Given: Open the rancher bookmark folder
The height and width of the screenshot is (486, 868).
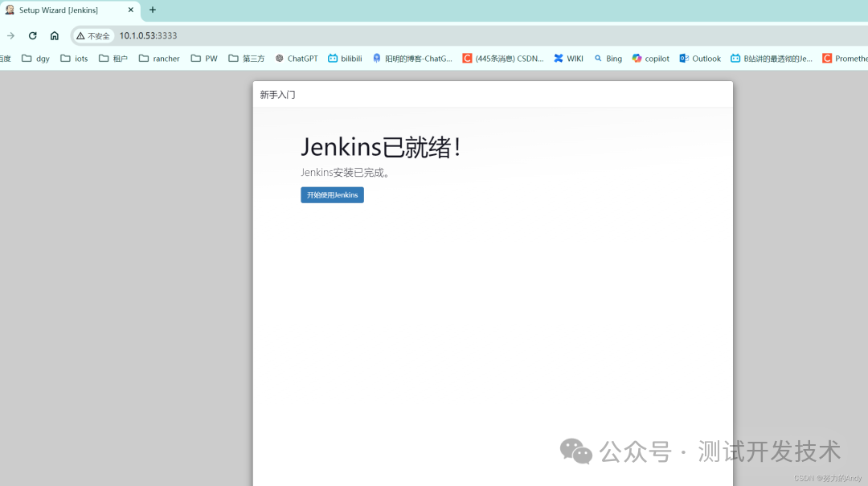Looking at the screenshot, I should coord(159,58).
